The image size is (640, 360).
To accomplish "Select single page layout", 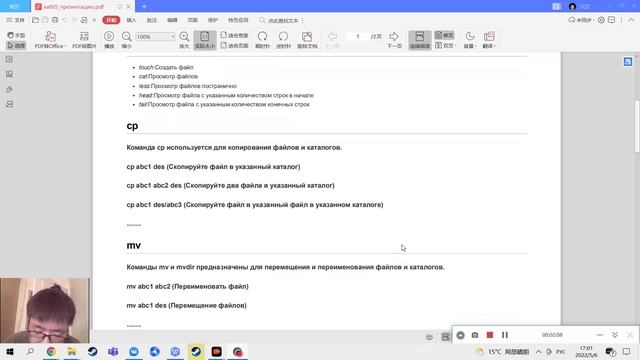I will pyautogui.click(x=444, y=36).
